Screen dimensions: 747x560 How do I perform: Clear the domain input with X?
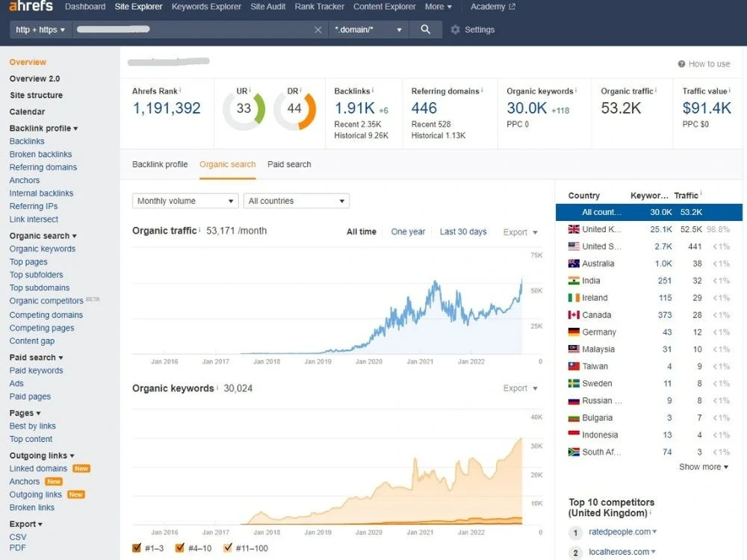tap(318, 30)
